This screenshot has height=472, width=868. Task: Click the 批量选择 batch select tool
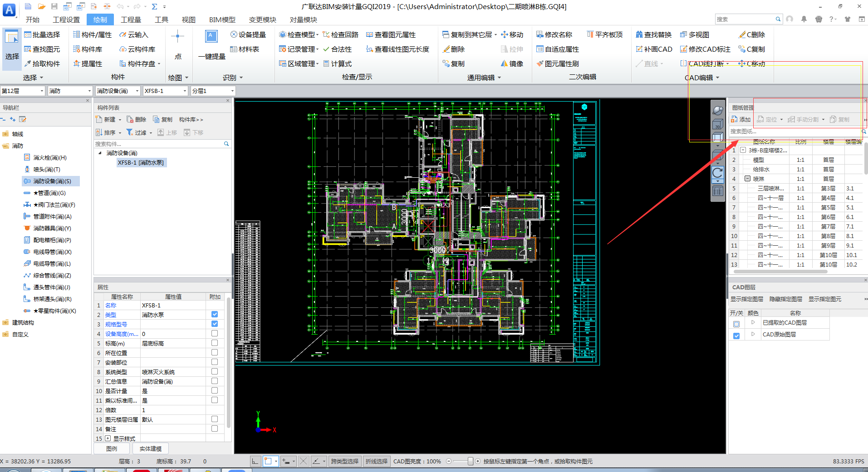coord(42,35)
